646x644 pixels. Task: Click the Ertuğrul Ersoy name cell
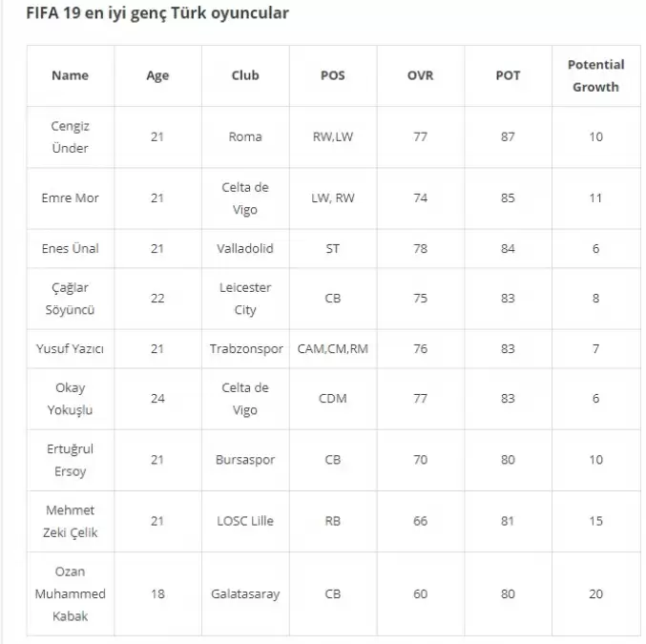[x=70, y=460]
